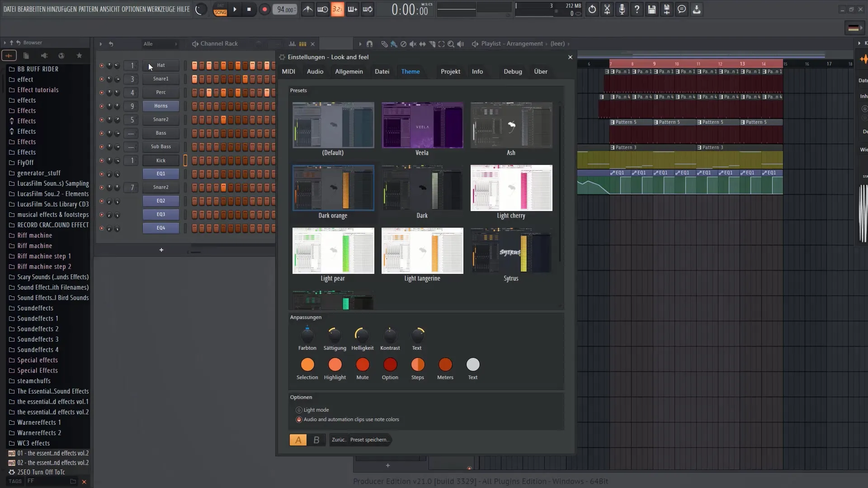Open Channel Rack options arrow menu
Viewport: 868px width, 488px height.
pyautogui.click(x=100, y=44)
